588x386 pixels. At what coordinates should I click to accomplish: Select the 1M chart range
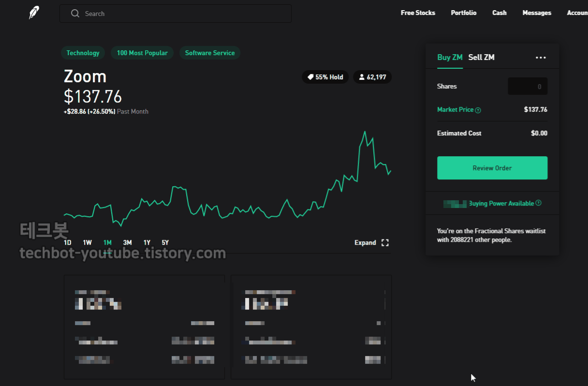pos(107,243)
